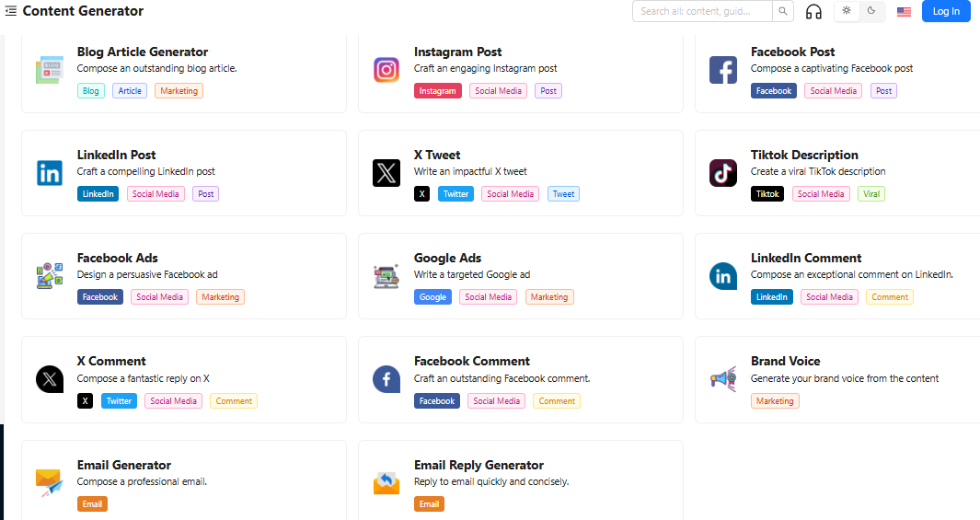Open the Instagram Post generator icon
This screenshot has width=980, height=520.
tap(386, 69)
